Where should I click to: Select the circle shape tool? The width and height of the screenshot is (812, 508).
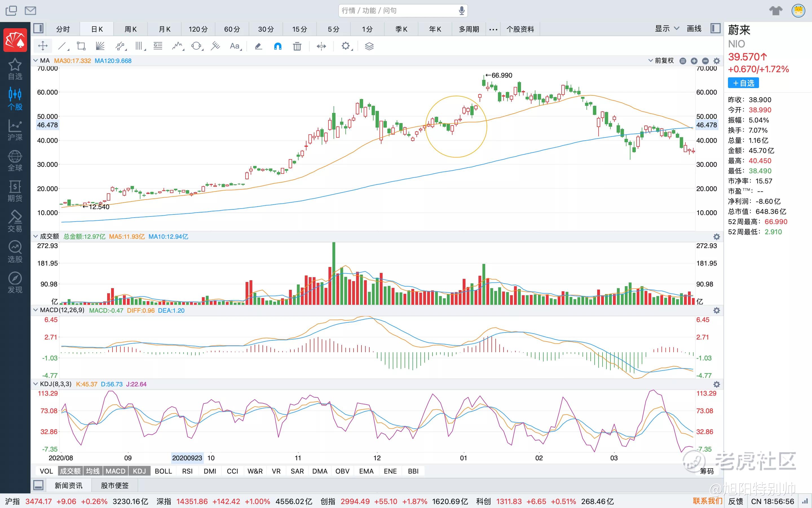pos(197,46)
